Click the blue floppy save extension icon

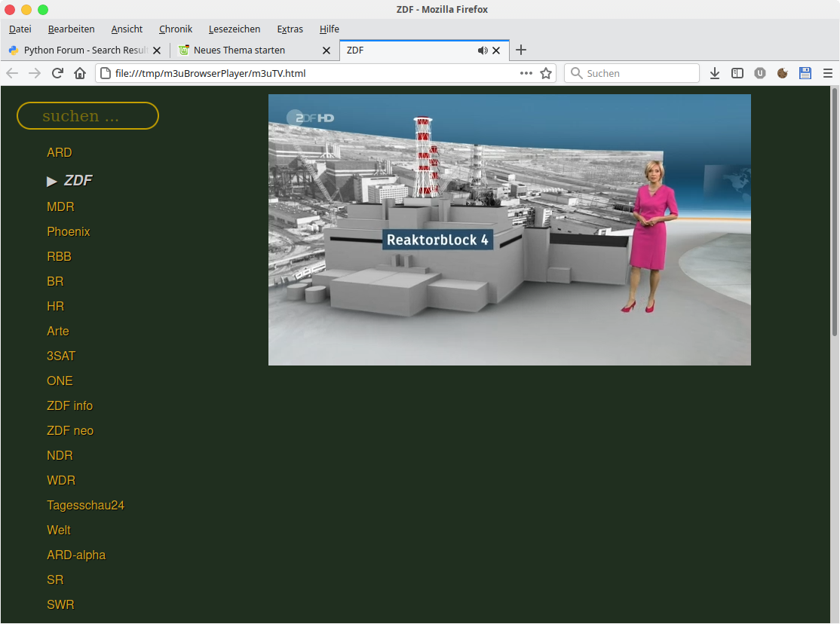pos(805,73)
